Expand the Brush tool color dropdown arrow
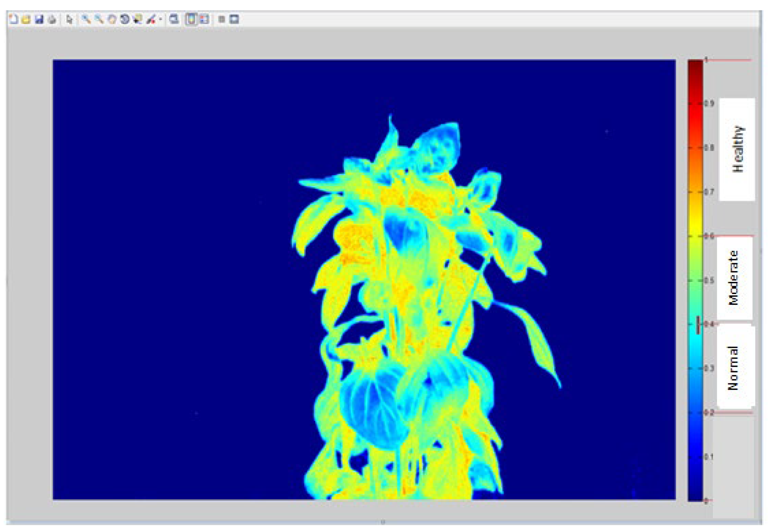The height and width of the screenshot is (532, 774). 160,19
